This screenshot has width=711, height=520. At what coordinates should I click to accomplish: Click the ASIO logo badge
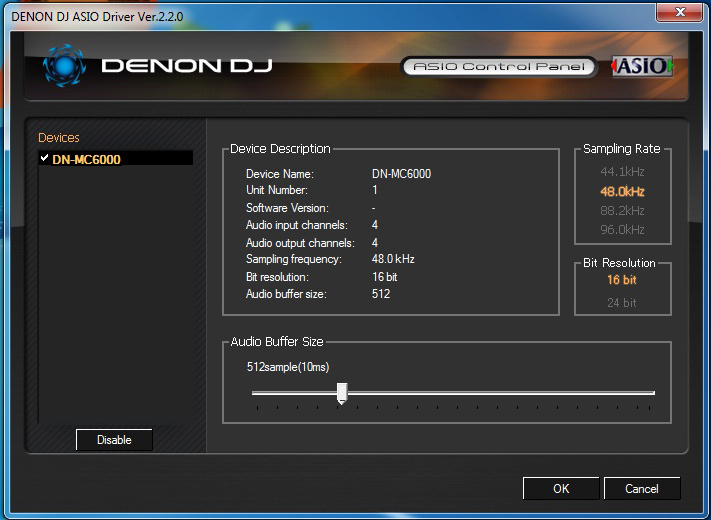tap(641, 66)
